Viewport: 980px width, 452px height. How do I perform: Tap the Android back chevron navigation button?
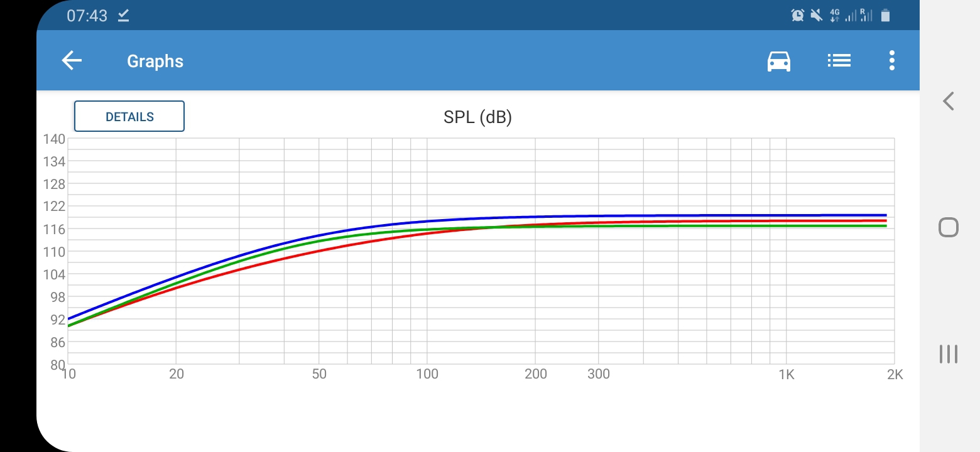pos(949,101)
